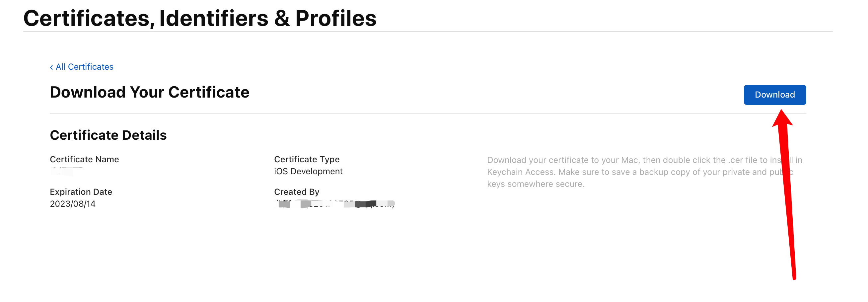
Task: Click the Certificates, Identifiers & Profiles title
Action: pyautogui.click(x=199, y=18)
